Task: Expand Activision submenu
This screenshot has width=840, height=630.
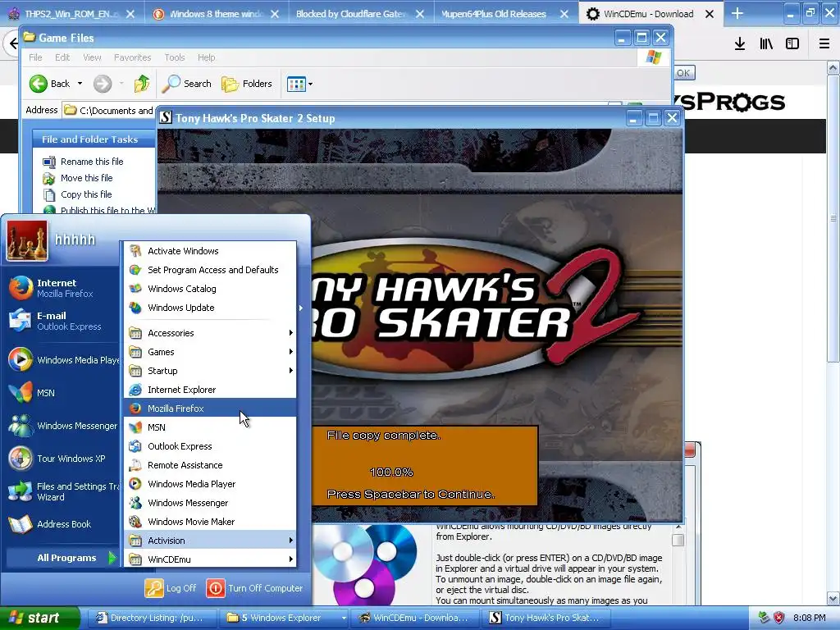Action: pos(209,540)
